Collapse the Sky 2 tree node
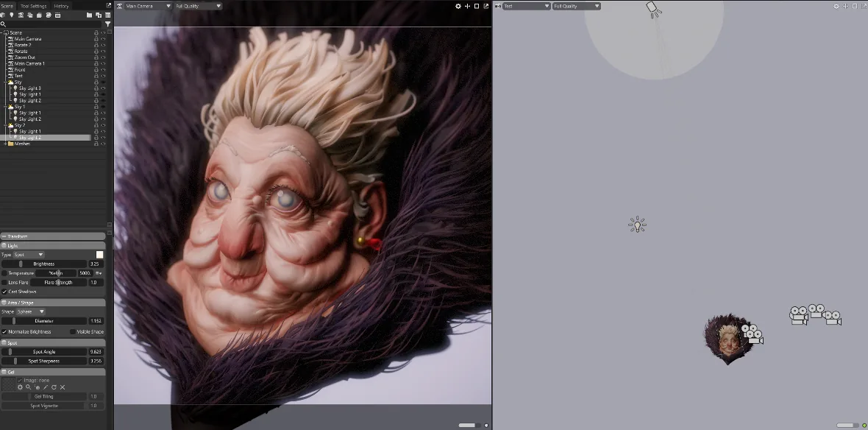This screenshot has width=868, height=430. pos(5,125)
